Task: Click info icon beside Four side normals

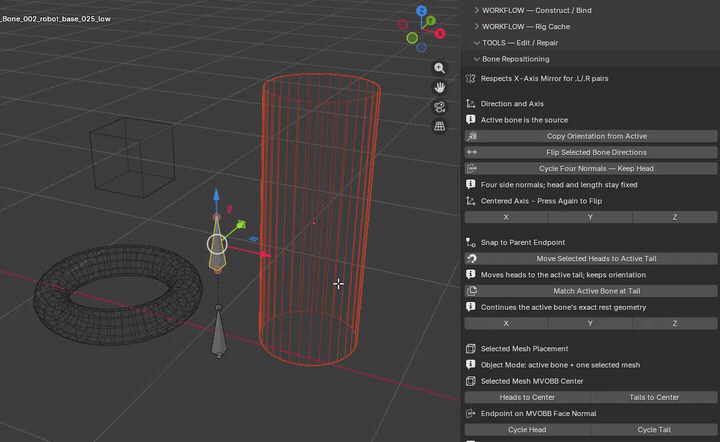Action: [x=471, y=185]
